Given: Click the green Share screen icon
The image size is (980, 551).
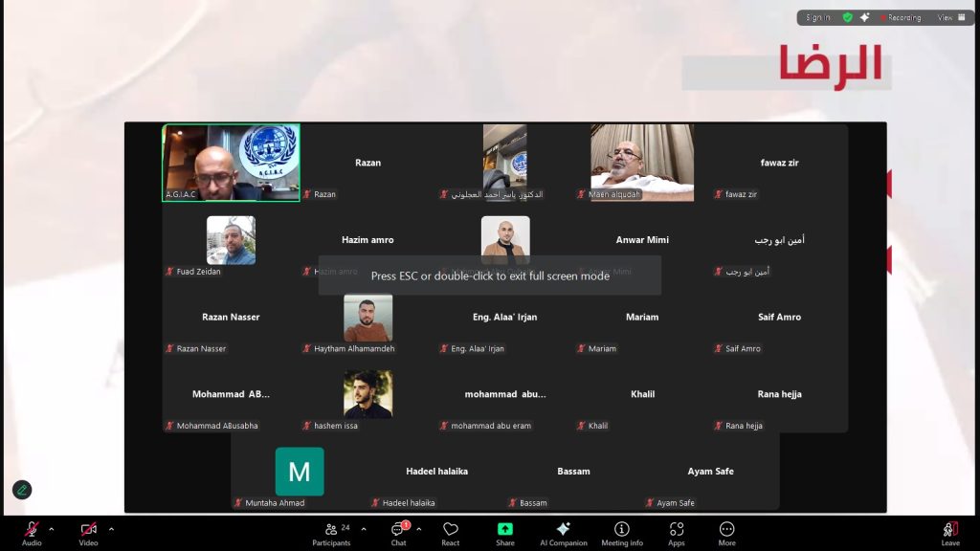Looking at the screenshot, I should (x=504, y=533).
